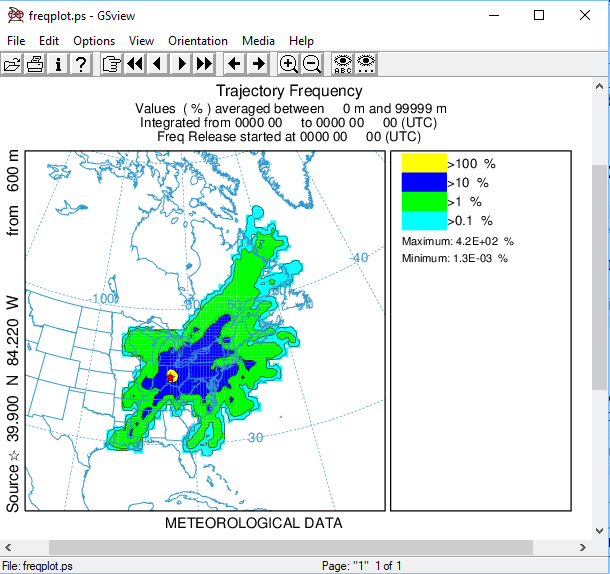
Task: Open the Media menu
Action: [x=258, y=41]
